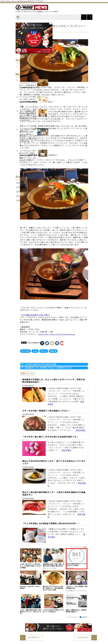Close the top ad with the AdChoices icon

51,24
